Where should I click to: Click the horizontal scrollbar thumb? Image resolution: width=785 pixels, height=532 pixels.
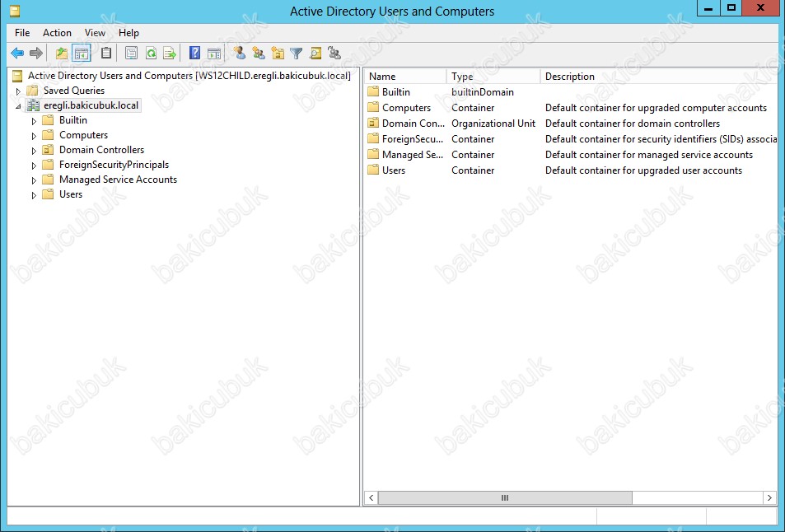(505, 498)
